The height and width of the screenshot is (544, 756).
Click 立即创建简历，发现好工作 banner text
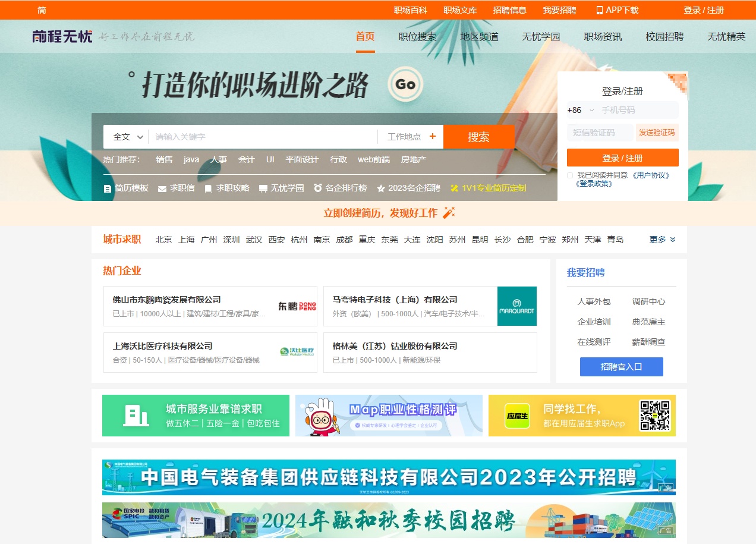click(x=380, y=213)
